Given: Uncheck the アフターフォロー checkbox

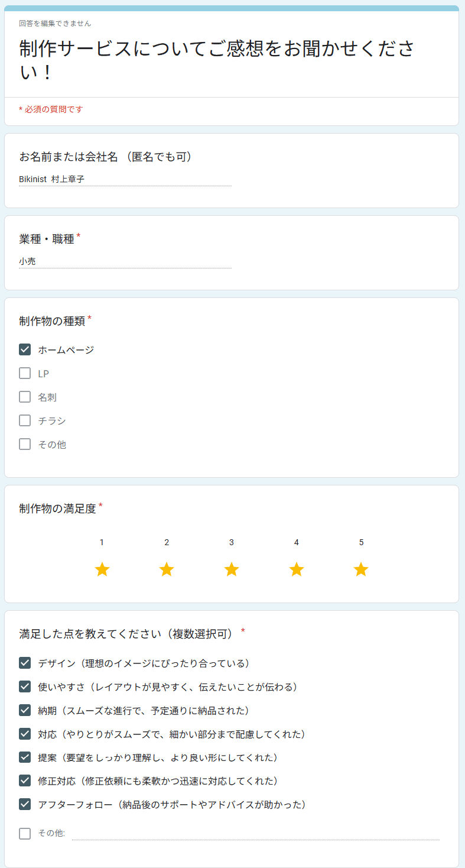Looking at the screenshot, I should tap(25, 804).
